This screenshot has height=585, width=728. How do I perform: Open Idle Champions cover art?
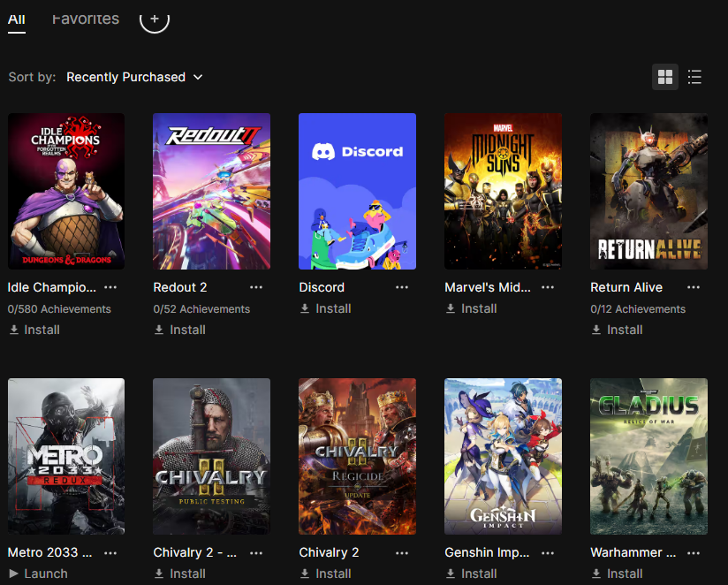(66, 191)
